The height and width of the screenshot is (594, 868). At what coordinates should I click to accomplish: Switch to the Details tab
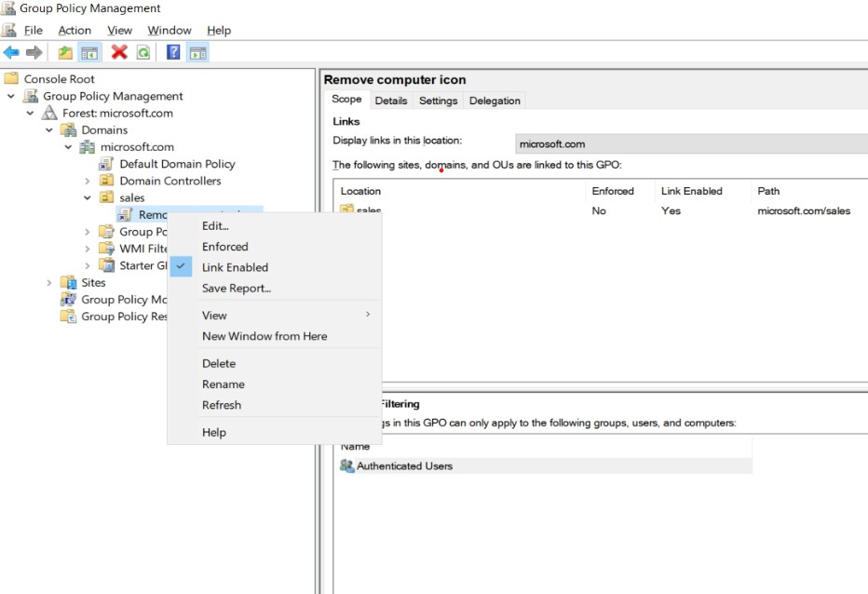(x=391, y=101)
